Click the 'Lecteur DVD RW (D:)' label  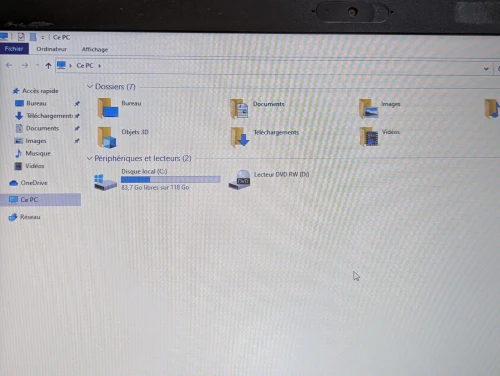pos(281,174)
